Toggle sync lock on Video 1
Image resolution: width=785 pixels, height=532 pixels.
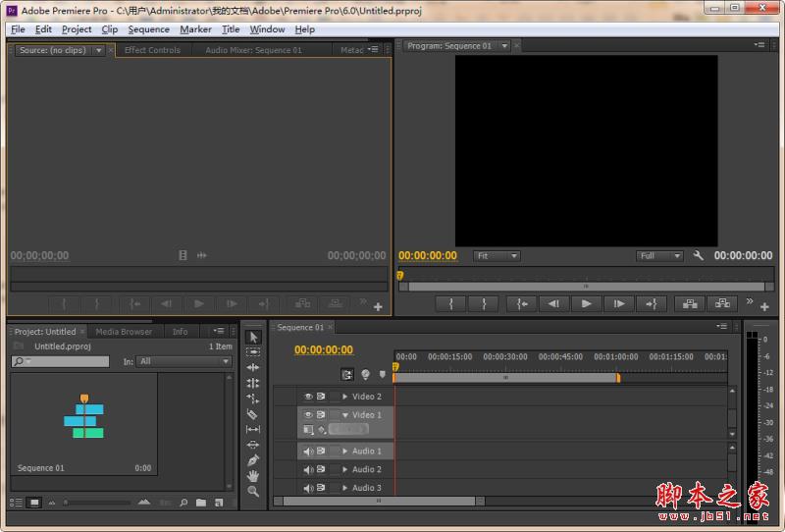(321, 415)
